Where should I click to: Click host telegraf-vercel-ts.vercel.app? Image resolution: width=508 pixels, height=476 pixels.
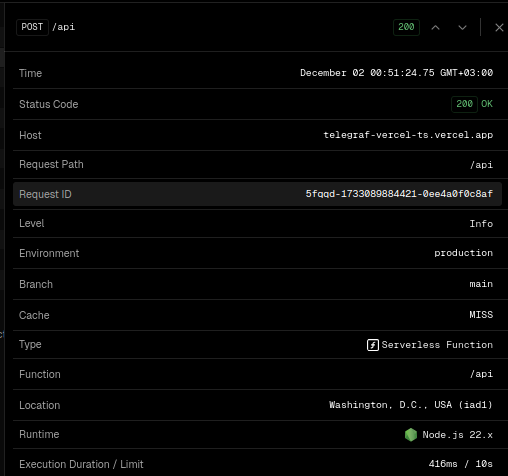(x=408, y=135)
